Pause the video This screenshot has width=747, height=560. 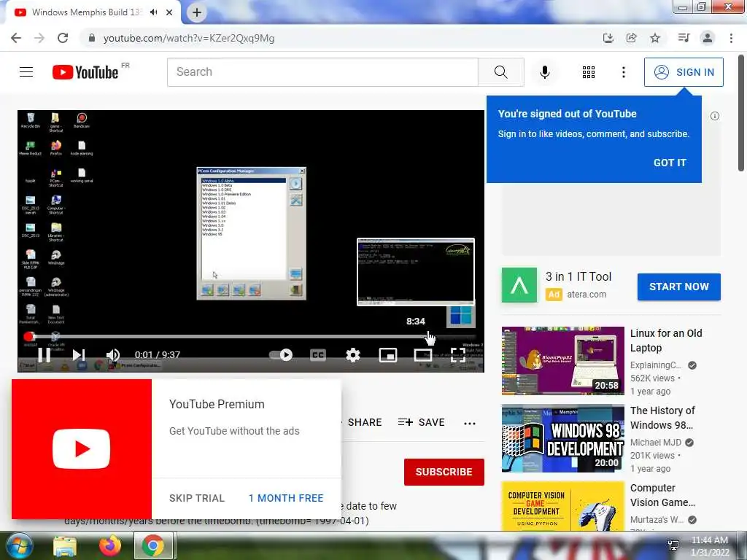44,355
